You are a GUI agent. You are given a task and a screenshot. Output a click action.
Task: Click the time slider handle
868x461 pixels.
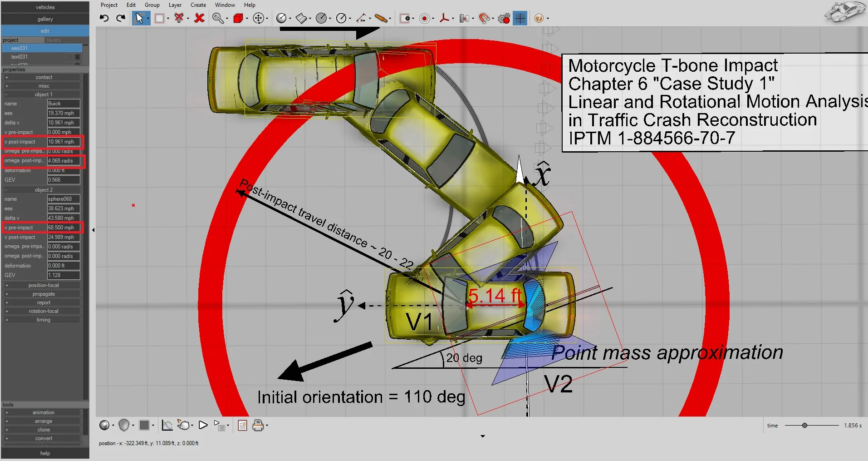coord(804,426)
